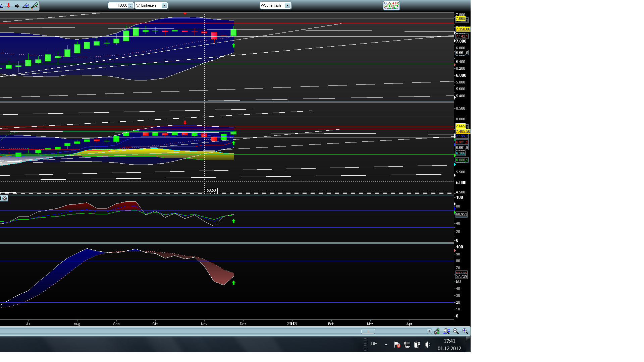
Task: Click the chart scrollbar right arrow
Action: [x=429, y=331]
